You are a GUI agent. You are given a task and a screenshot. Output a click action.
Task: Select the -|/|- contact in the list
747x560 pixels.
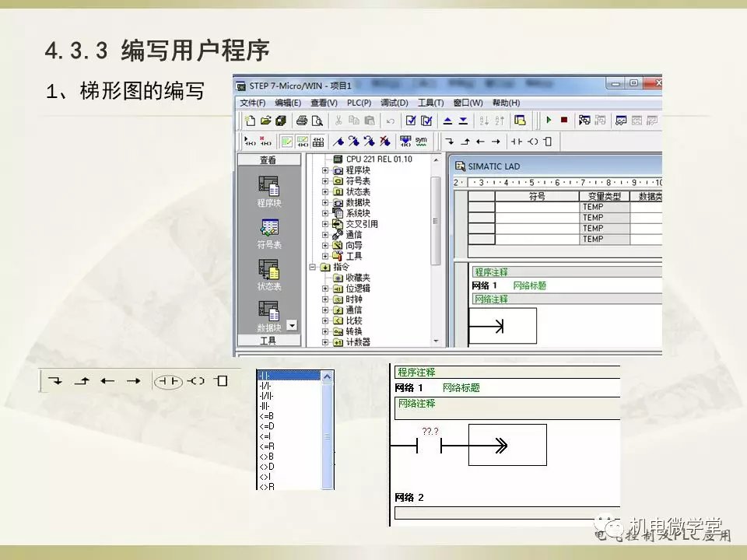(265, 385)
